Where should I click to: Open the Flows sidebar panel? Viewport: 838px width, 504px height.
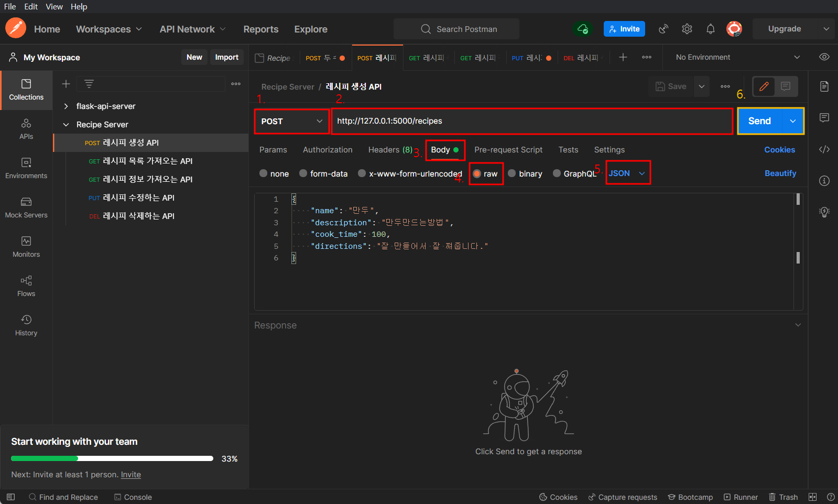tap(26, 287)
